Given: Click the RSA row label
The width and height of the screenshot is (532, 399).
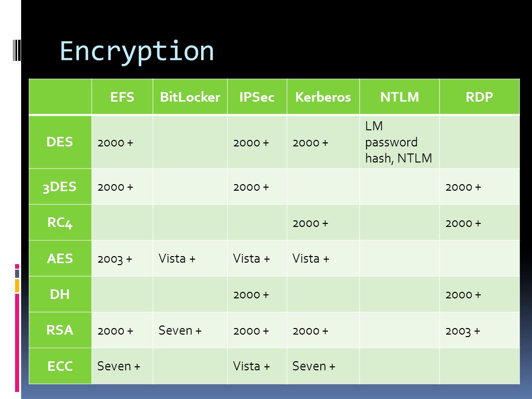Looking at the screenshot, I should [x=60, y=330].
